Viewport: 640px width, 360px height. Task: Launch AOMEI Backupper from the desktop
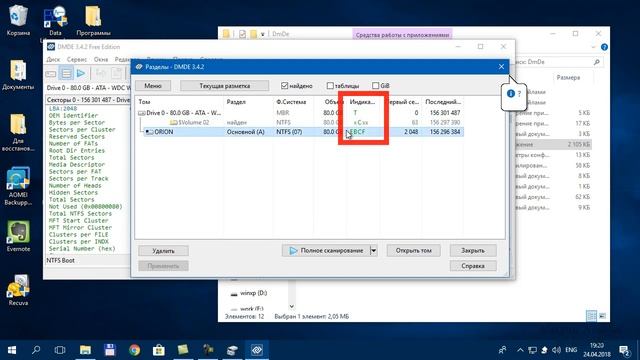(18, 185)
